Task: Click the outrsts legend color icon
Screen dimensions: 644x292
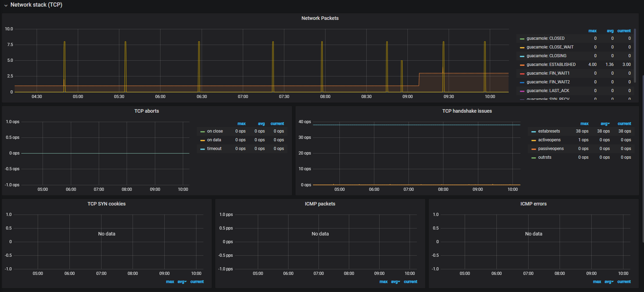Action: [533, 158]
